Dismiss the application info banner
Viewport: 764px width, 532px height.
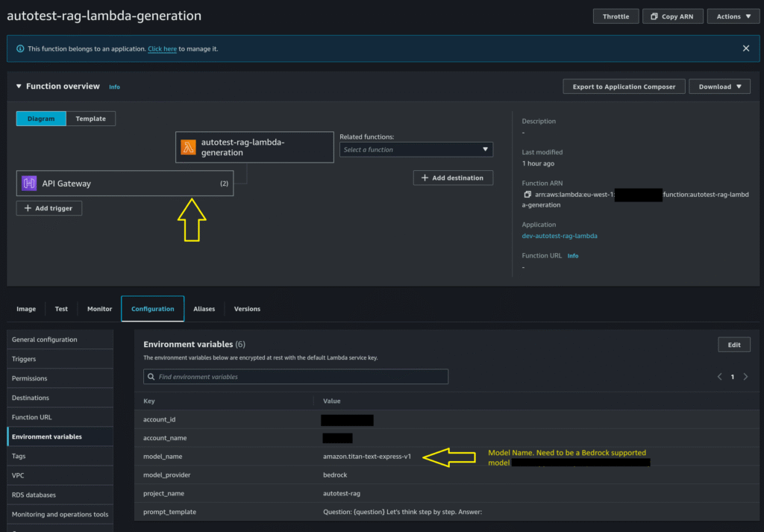click(745, 48)
